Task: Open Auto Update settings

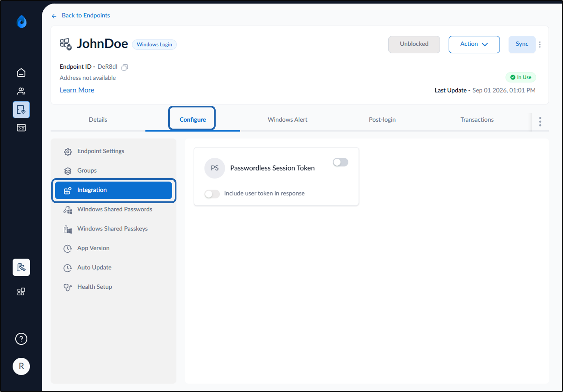Action: tap(113, 268)
